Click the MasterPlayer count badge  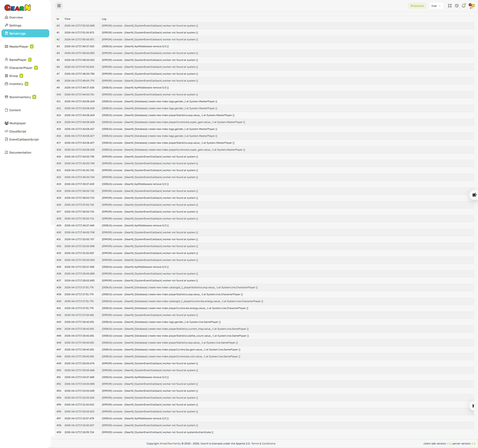(32, 46)
